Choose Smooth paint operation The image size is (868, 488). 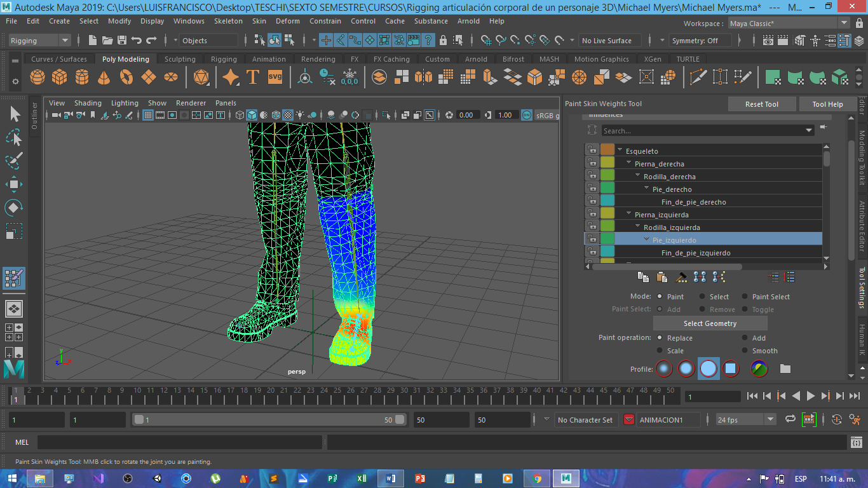pyautogui.click(x=745, y=351)
